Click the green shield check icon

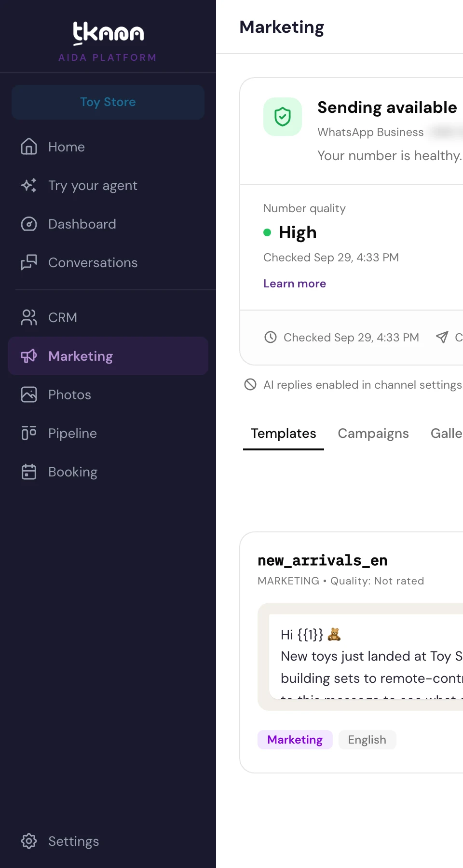pyautogui.click(x=283, y=117)
